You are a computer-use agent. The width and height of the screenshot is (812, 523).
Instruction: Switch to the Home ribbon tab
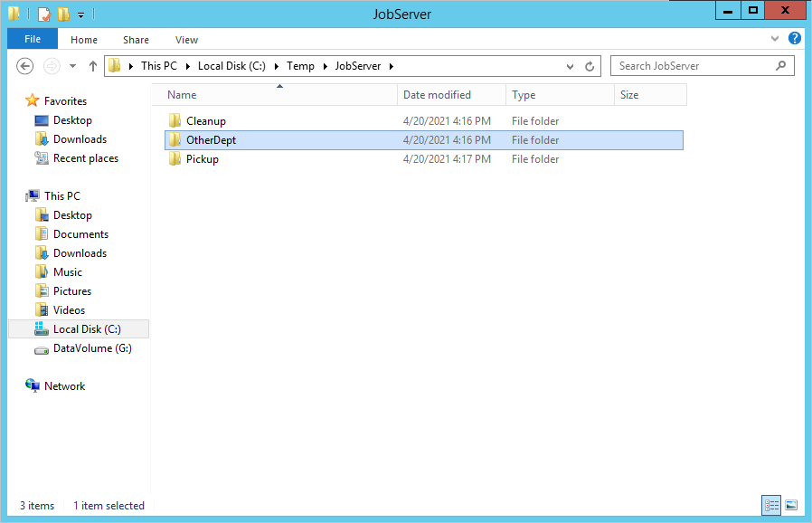84,40
